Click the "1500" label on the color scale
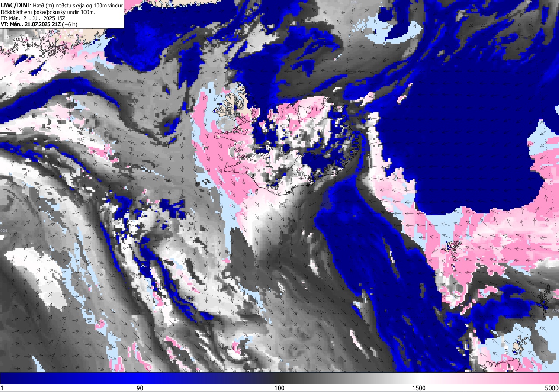This screenshot has height=392, width=559. click(x=419, y=388)
